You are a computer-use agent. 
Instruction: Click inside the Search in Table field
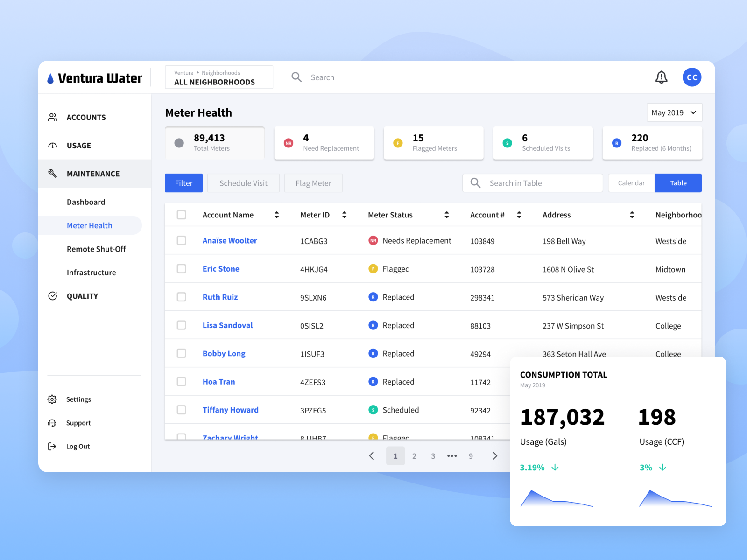pyautogui.click(x=532, y=183)
